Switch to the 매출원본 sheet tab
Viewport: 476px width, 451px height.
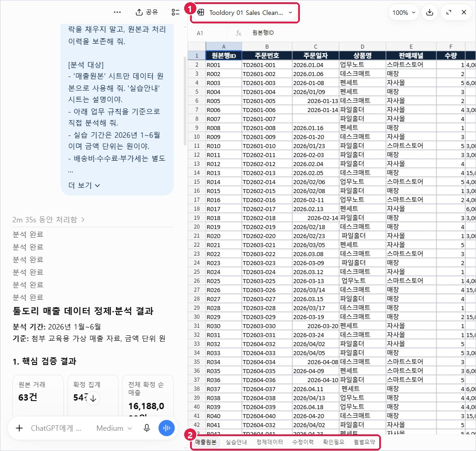click(206, 442)
